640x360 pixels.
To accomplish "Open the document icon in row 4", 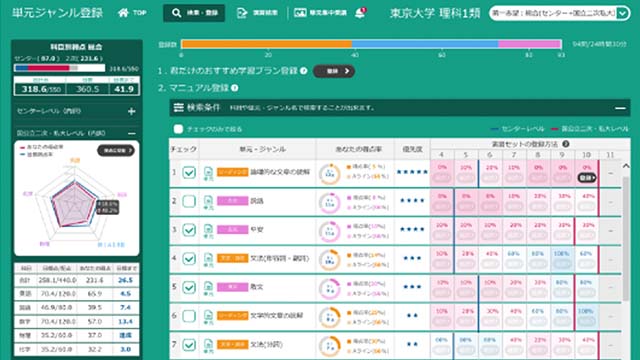I will pos(208,260).
